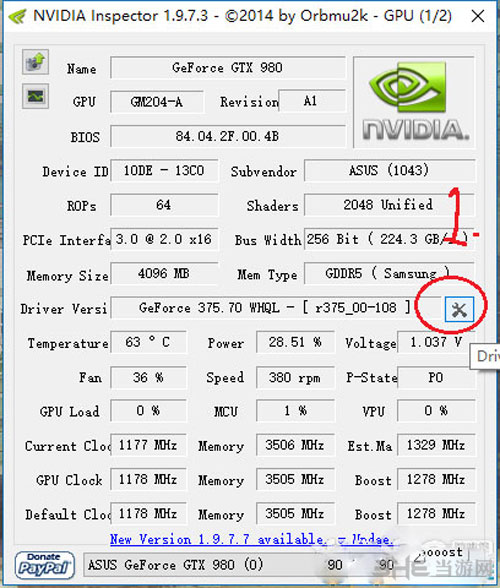Click the Est.Max 1329 MHz value
The image size is (500, 588).
coord(436,445)
